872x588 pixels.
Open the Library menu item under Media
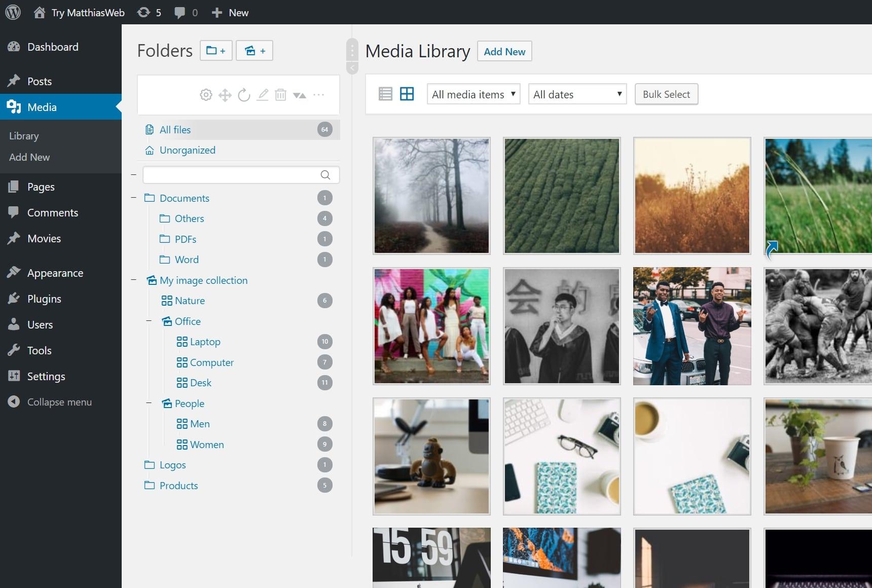pyautogui.click(x=23, y=135)
